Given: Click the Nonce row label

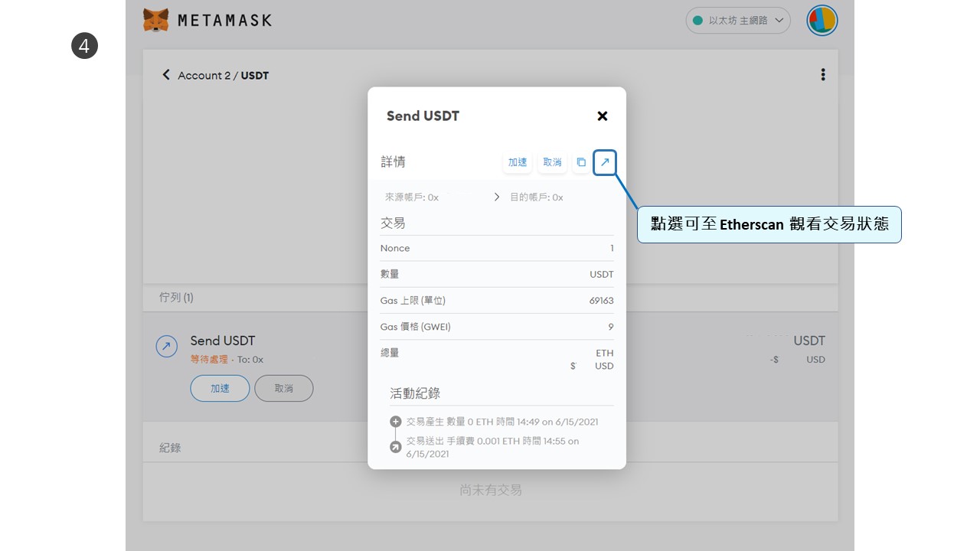Looking at the screenshot, I should point(395,248).
